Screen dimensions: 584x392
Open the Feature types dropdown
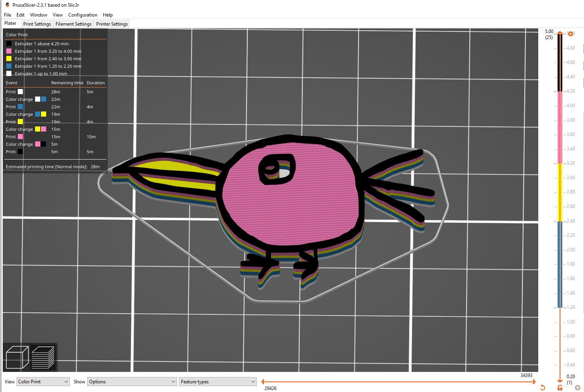(x=218, y=382)
